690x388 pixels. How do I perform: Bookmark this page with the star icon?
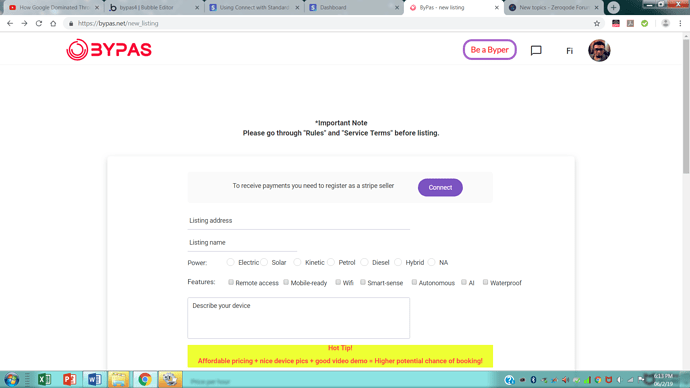coord(597,23)
